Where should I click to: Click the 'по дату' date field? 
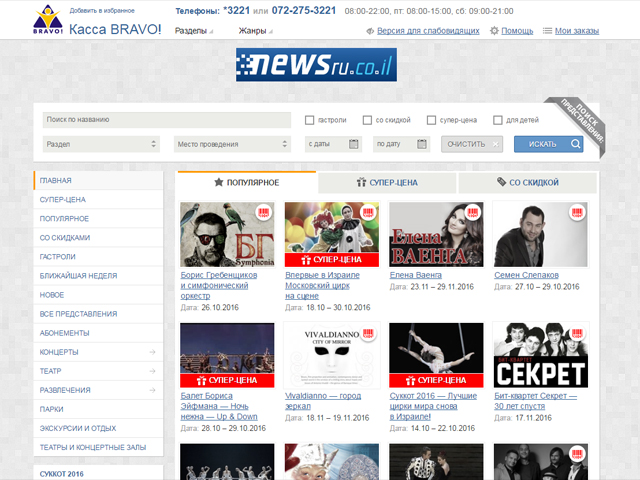(x=402, y=144)
